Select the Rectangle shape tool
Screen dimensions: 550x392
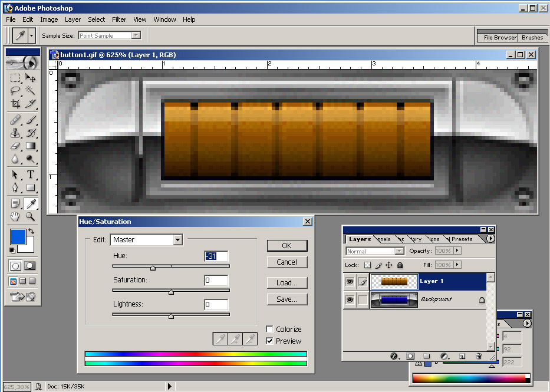click(31, 187)
